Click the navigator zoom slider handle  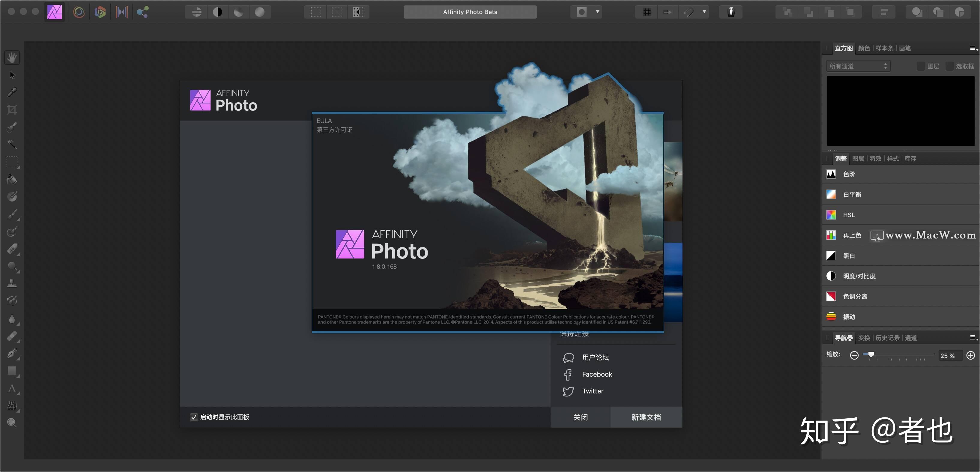[x=871, y=354]
